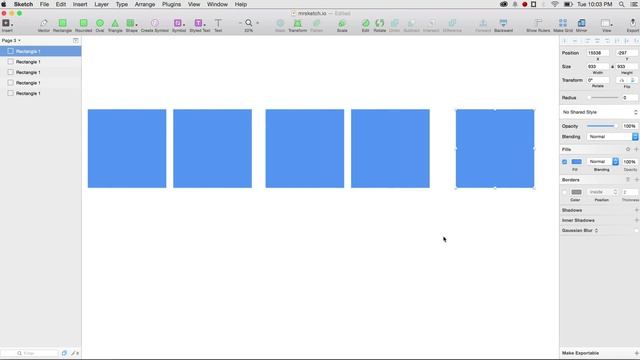Image resolution: width=640 pixels, height=360 pixels.
Task: Open the Insert menu in menu bar
Action: pyautogui.click(x=80, y=4)
